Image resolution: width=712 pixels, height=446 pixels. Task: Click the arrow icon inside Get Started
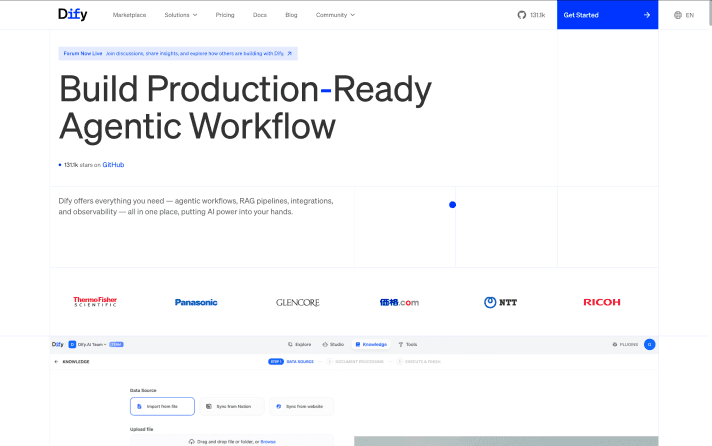[647, 15]
